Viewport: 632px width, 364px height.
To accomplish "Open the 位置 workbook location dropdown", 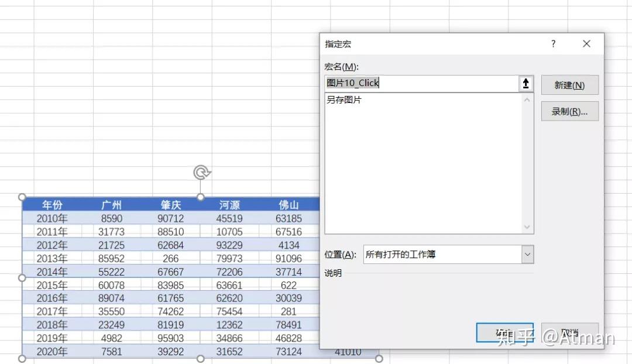I will click(x=527, y=254).
